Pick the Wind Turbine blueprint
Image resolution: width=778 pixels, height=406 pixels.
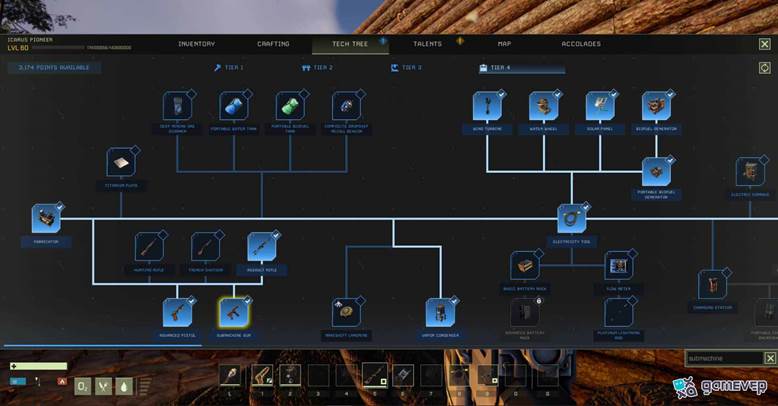pos(487,106)
